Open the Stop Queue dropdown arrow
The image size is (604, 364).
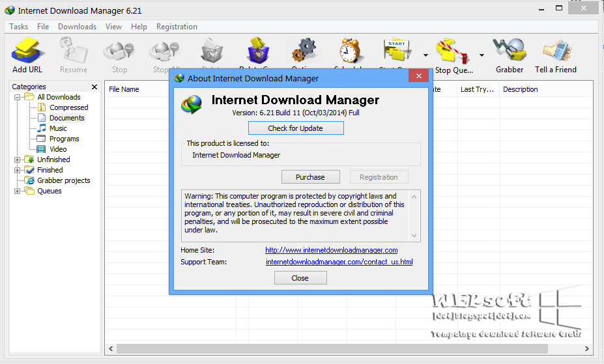pos(482,55)
